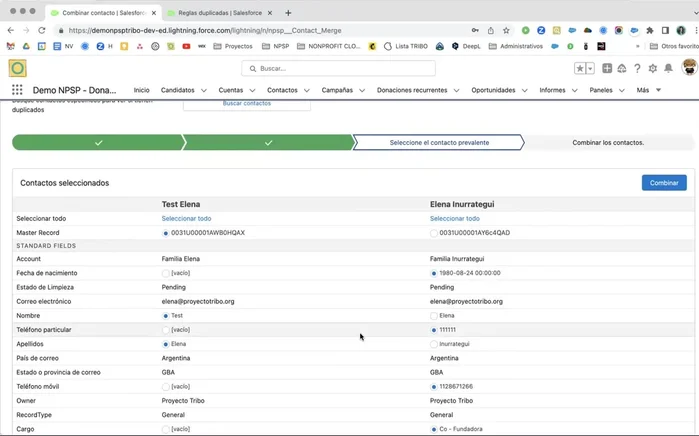Click Seleccionar todo under Elena Inurrategui
Screen dimensions: 699x436
[x=455, y=218]
